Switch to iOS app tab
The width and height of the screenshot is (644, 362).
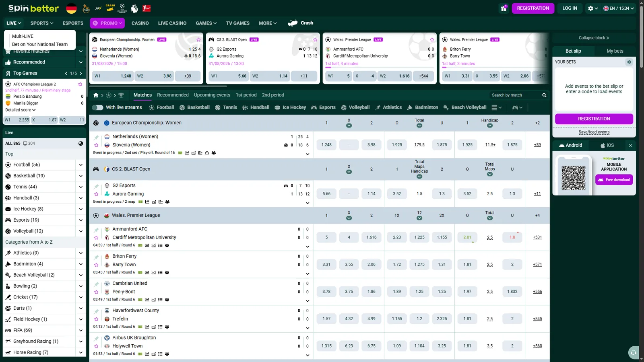tap(607, 145)
